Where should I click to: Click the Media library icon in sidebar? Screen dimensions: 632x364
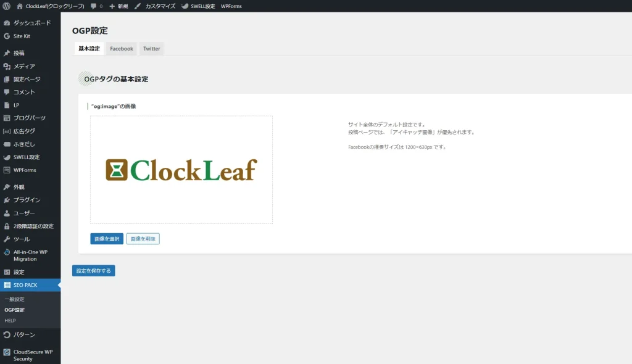click(7, 66)
